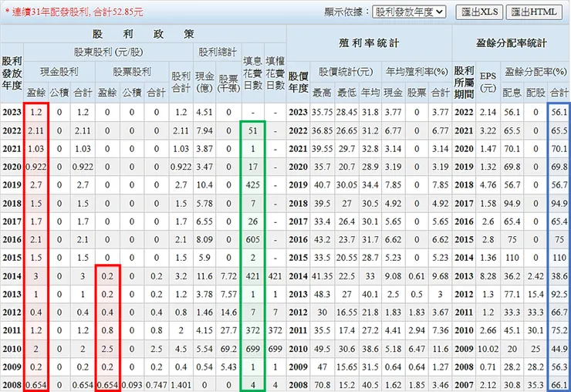Click the 股價統計(元) header
The width and height of the screenshot is (571, 392).
346,72
